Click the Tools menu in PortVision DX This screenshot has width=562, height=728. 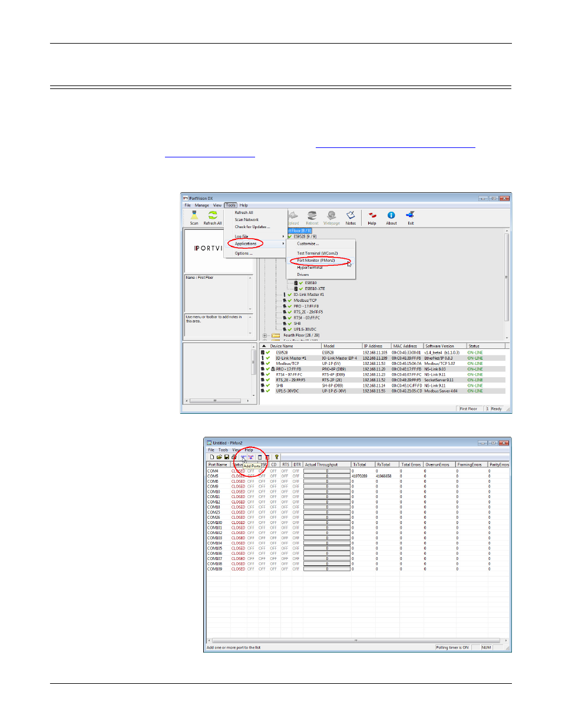click(x=230, y=205)
